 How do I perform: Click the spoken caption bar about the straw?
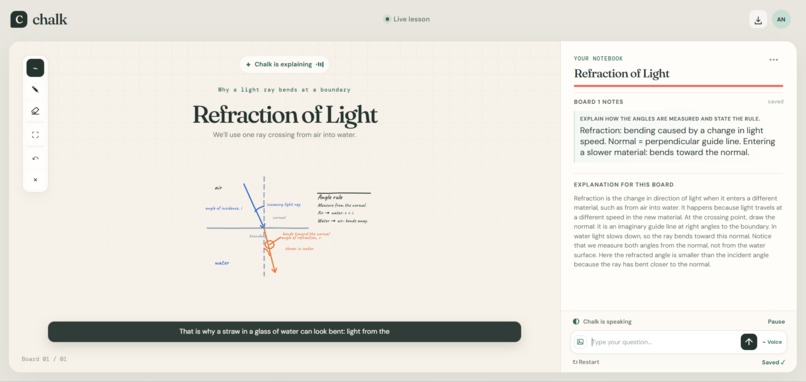(284, 332)
